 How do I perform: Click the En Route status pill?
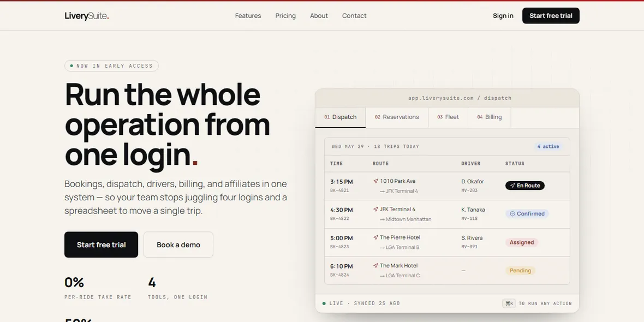pyautogui.click(x=525, y=186)
